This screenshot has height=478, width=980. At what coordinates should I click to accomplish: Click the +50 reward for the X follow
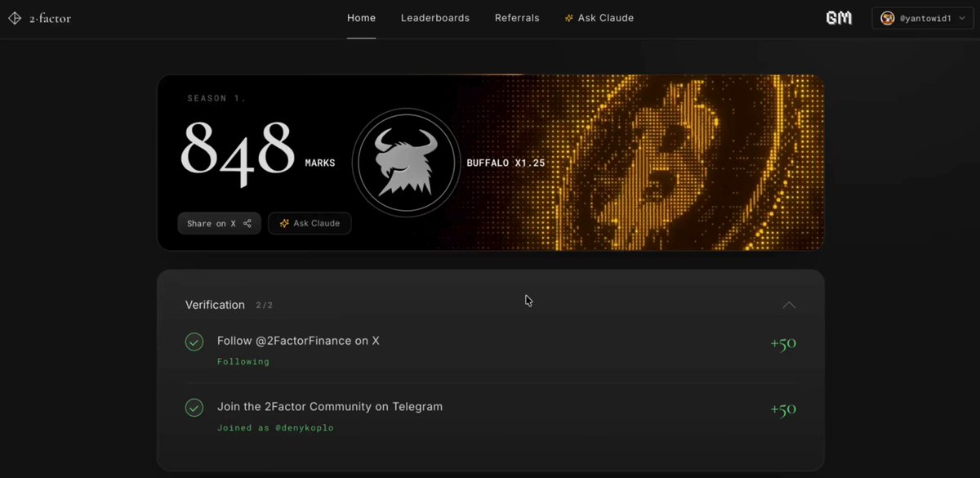point(783,343)
